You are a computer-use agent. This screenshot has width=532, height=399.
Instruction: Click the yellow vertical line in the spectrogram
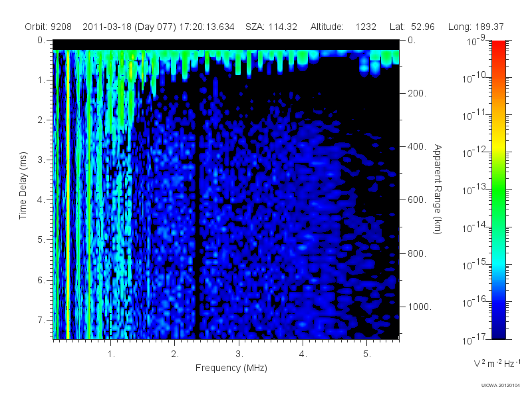tap(68, 194)
